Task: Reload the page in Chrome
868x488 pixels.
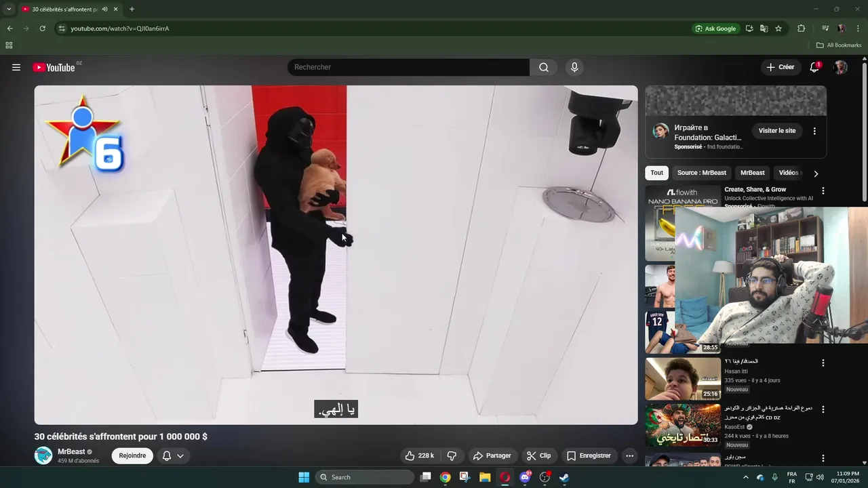Action: pyautogui.click(x=42, y=28)
